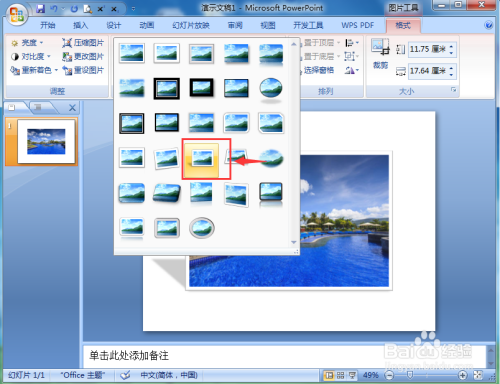500x384 pixels.
Task: Open the PowerPoint help icon
Action: 488,25
